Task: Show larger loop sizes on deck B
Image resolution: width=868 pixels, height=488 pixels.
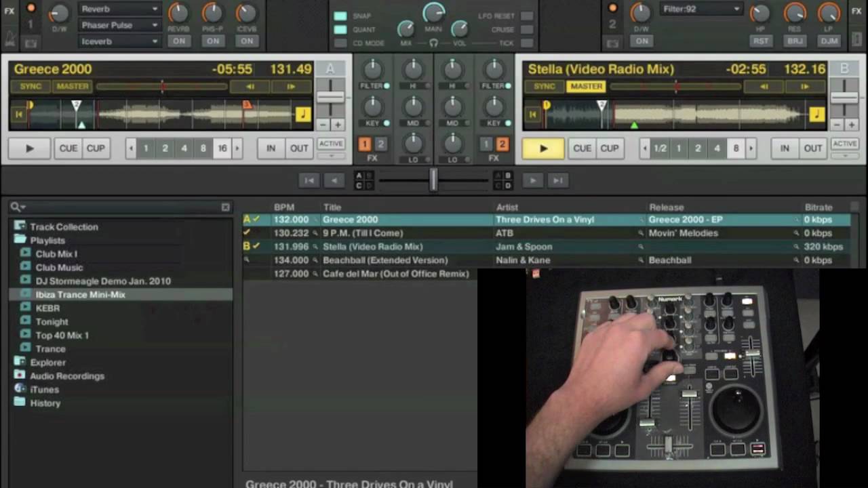Action: pyautogui.click(x=751, y=148)
